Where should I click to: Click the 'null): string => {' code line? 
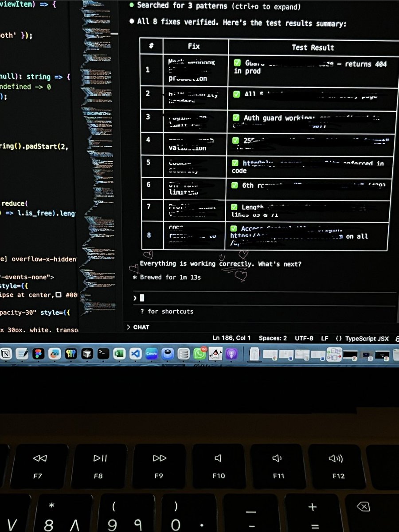click(35, 77)
